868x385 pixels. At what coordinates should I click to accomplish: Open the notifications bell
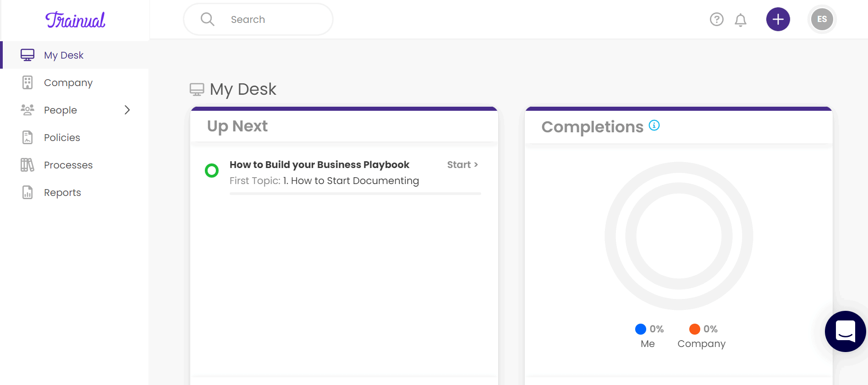point(741,20)
